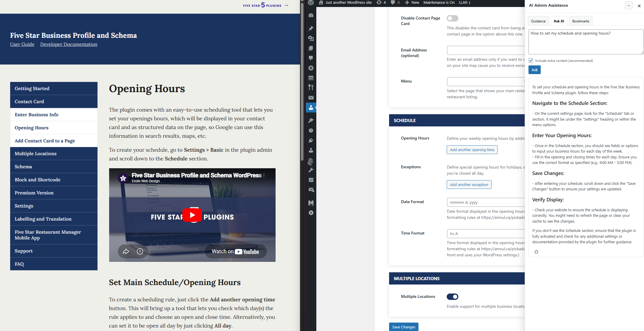Click Add another exception button

pos(469,185)
